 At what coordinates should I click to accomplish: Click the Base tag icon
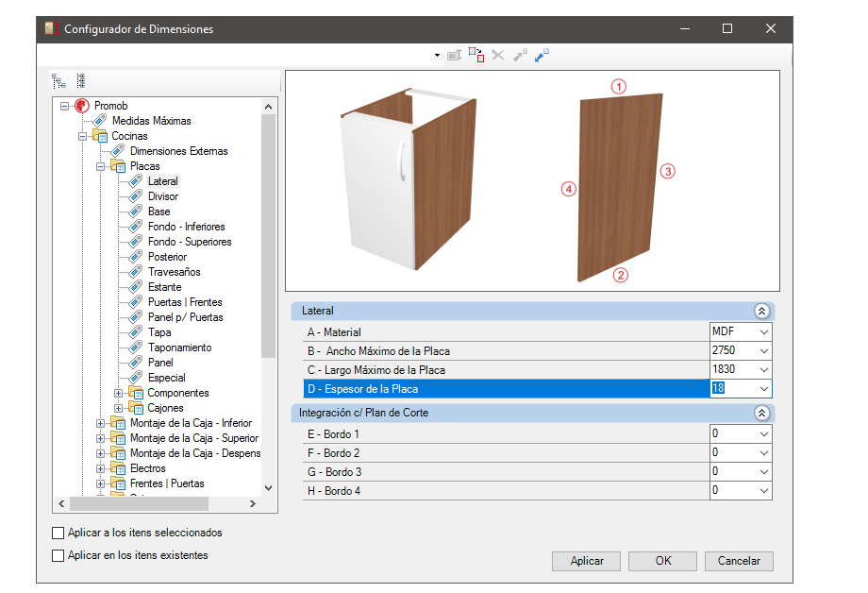(x=136, y=212)
